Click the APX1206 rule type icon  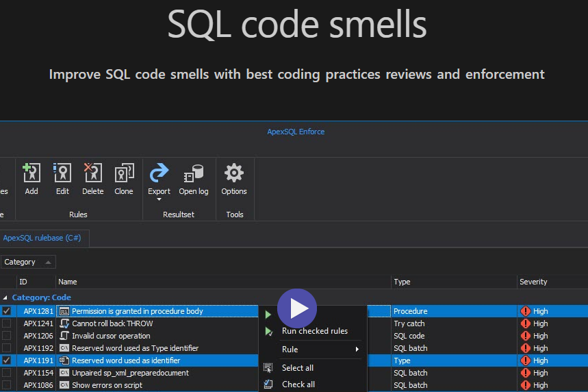coord(64,336)
